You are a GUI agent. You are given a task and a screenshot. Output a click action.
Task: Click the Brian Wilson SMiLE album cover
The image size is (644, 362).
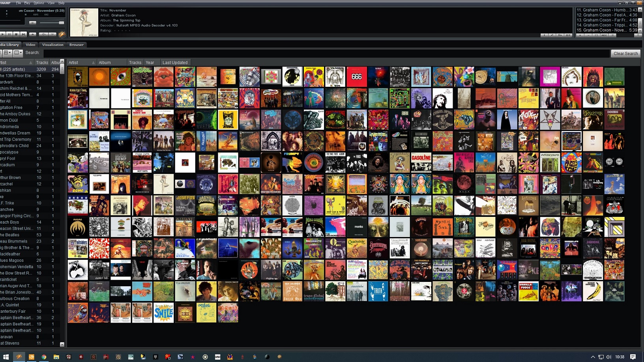(163, 313)
